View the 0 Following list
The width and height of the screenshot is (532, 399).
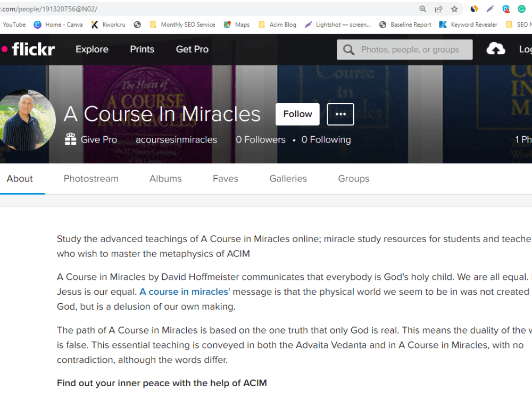[326, 139]
